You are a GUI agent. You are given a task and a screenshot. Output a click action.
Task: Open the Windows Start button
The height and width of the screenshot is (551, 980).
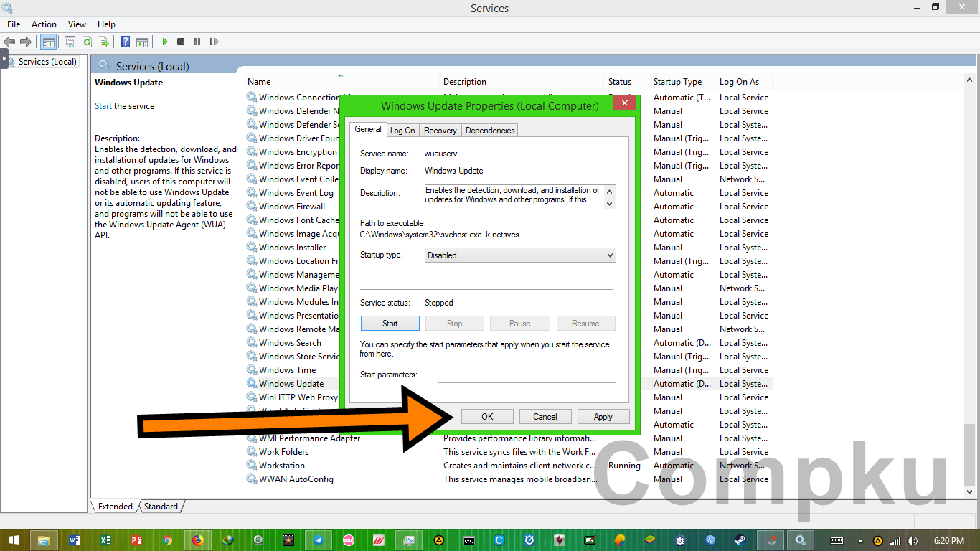[x=14, y=540]
